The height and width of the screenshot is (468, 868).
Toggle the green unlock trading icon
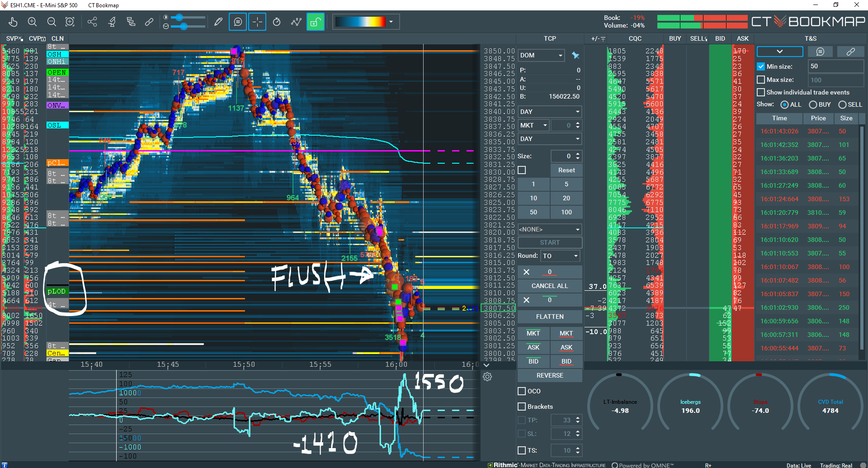316,22
